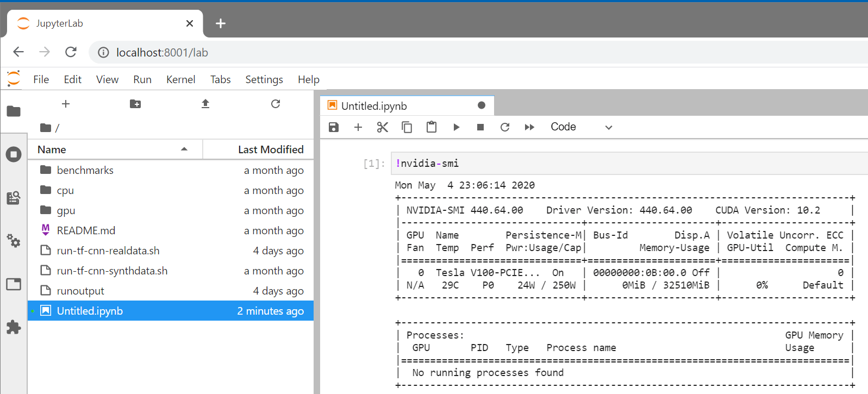Open the Kernel menu
The height and width of the screenshot is (394, 868).
coord(181,79)
